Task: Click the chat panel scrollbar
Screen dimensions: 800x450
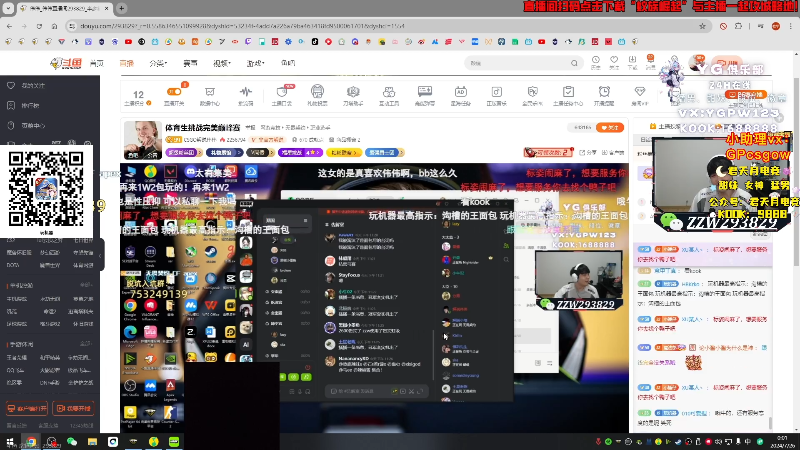Action: (770, 423)
